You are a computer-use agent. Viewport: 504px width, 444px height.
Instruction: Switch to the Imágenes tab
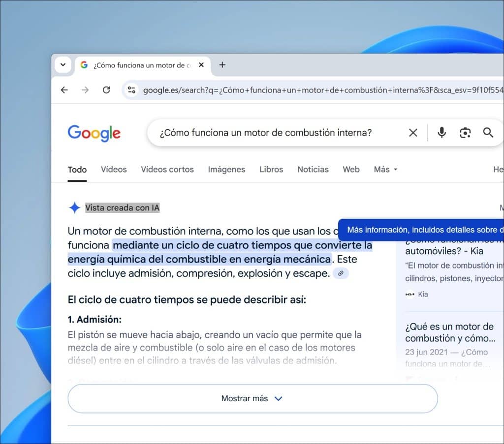(226, 170)
